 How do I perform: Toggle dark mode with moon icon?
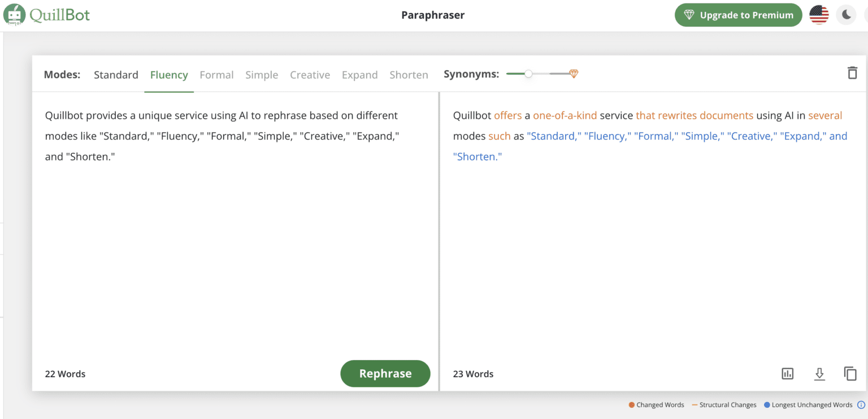point(846,15)
